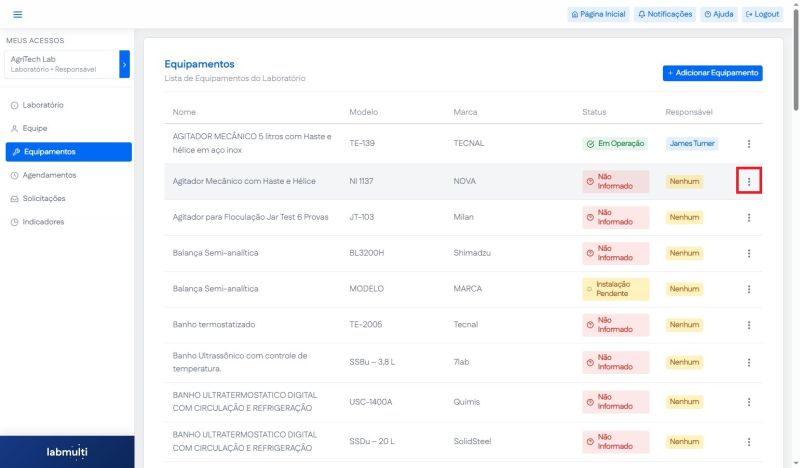Open Notificações bell in header
This screenshot has height=468, width=800.
(x=664, y=14)
